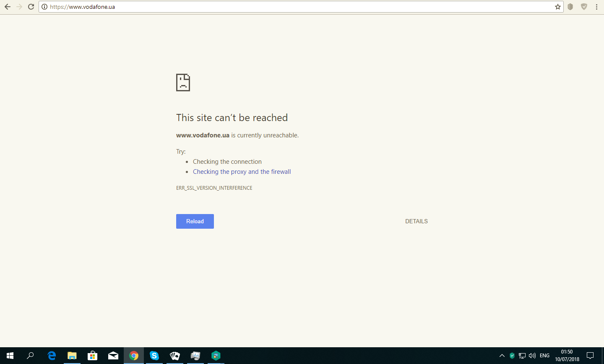Open the Chrome three-dot menu
This screenshot has width=604, height=364.
click(596, 7)
